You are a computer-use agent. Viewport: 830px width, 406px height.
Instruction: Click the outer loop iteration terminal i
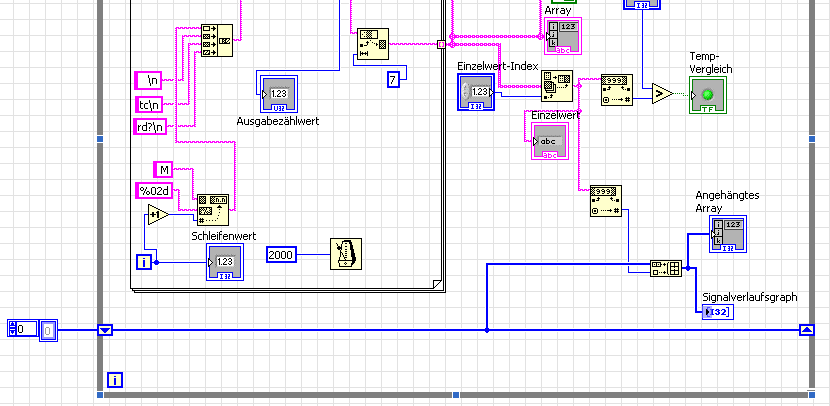pos(115,380)
